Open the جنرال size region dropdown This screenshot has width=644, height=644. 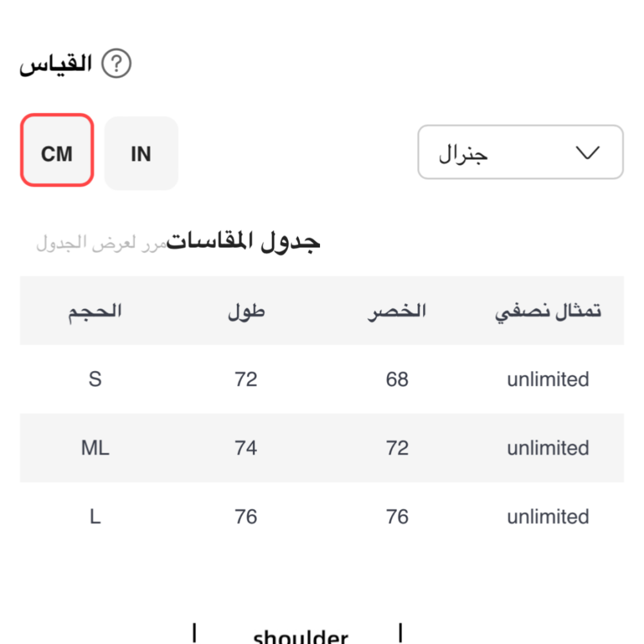[520, 152]
